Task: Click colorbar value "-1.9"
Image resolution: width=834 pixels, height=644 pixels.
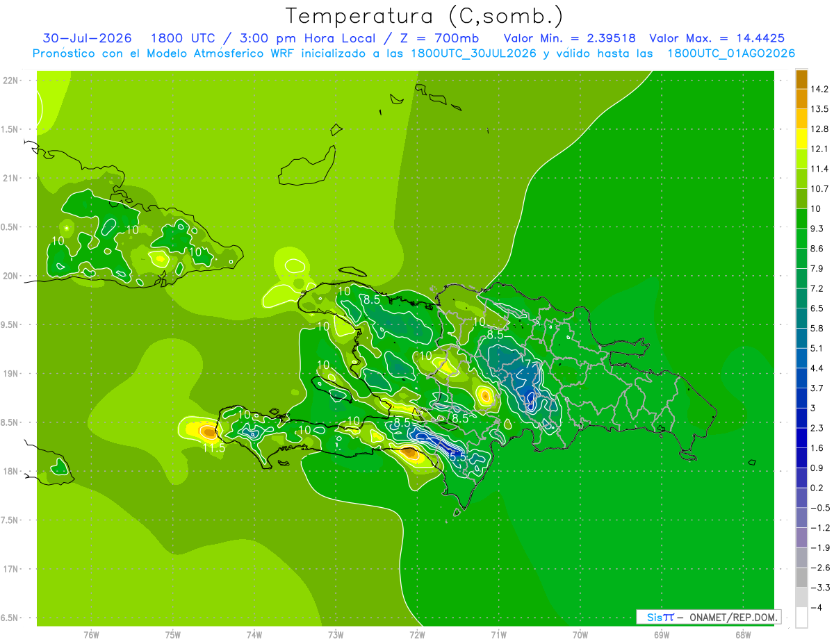Action: tap(819, 547)
